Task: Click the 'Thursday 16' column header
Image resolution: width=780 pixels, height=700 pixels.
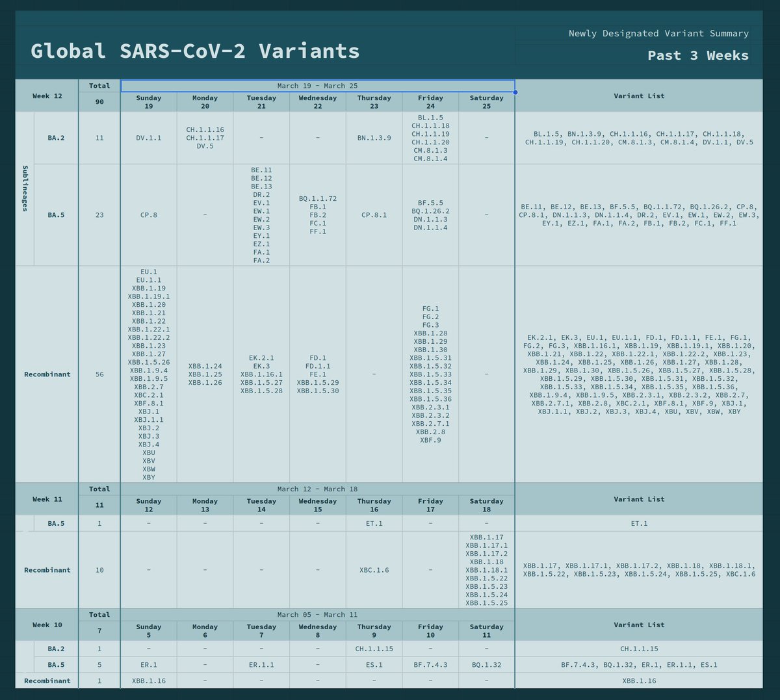Action: click(374, 505)
